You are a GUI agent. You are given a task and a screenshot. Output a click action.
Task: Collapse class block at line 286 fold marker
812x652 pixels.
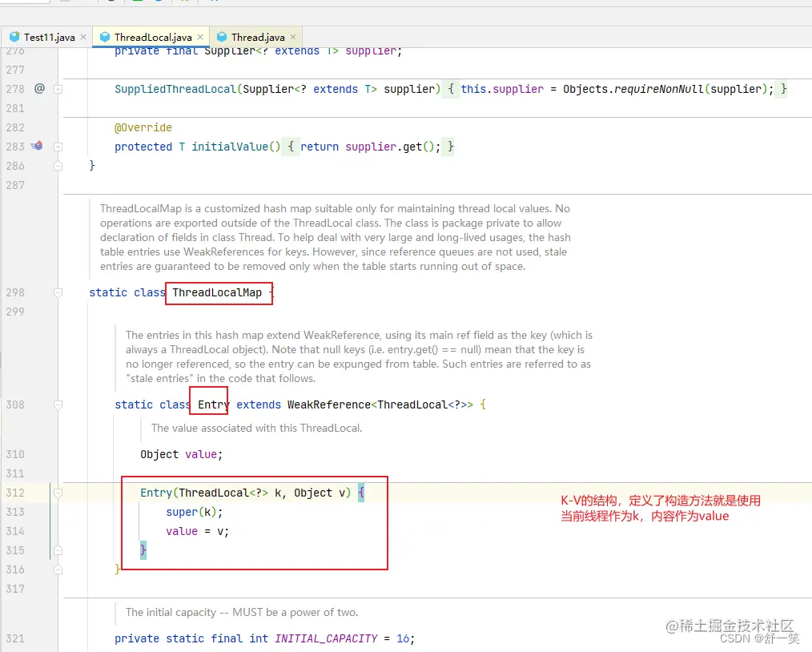pos(58,166)
